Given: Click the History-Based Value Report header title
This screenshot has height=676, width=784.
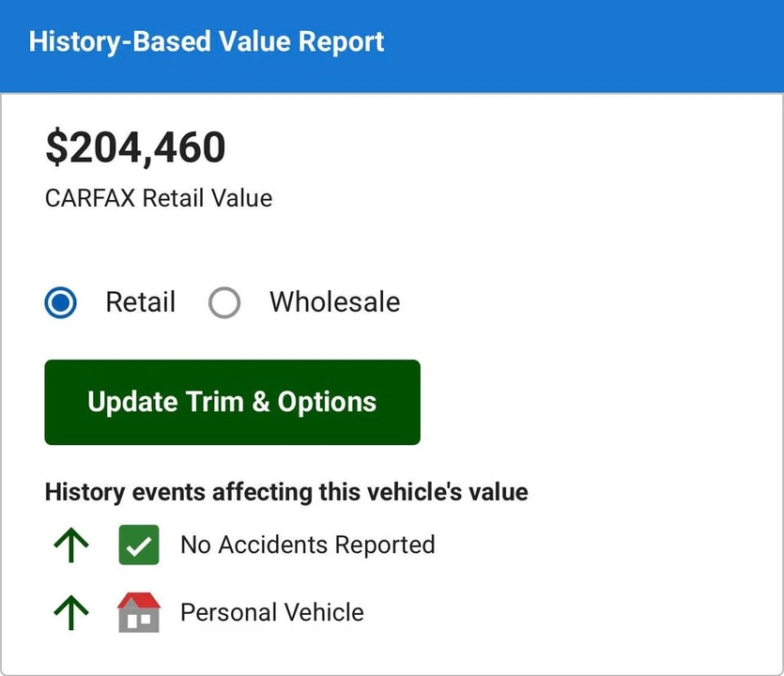Looking at the screenshot, I should tap(207, 41).
